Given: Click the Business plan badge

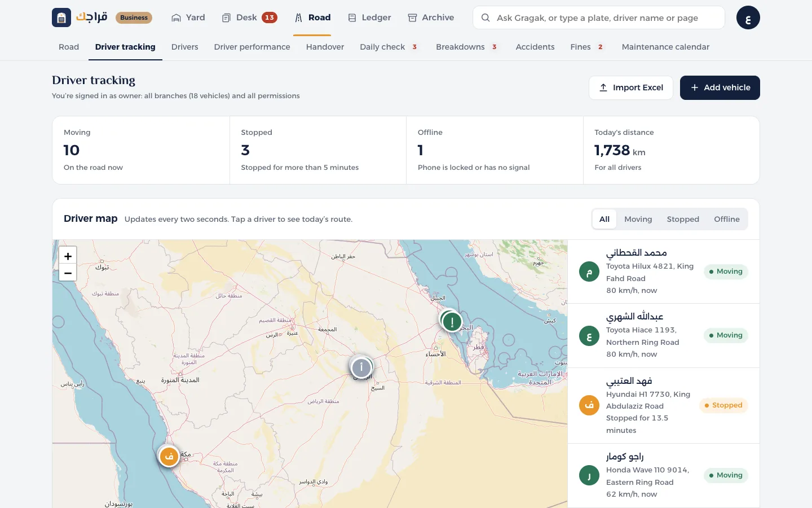Looking at the screenshot, I should (134, 17).
